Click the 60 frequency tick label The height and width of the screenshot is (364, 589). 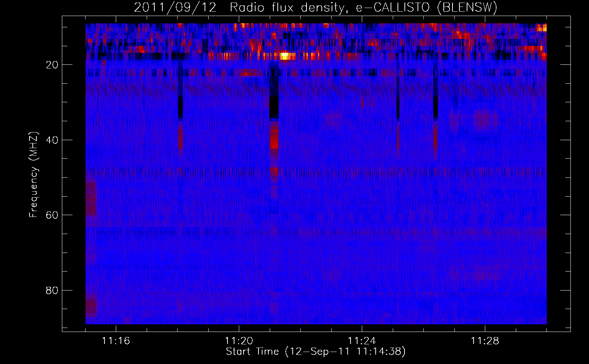52,215
